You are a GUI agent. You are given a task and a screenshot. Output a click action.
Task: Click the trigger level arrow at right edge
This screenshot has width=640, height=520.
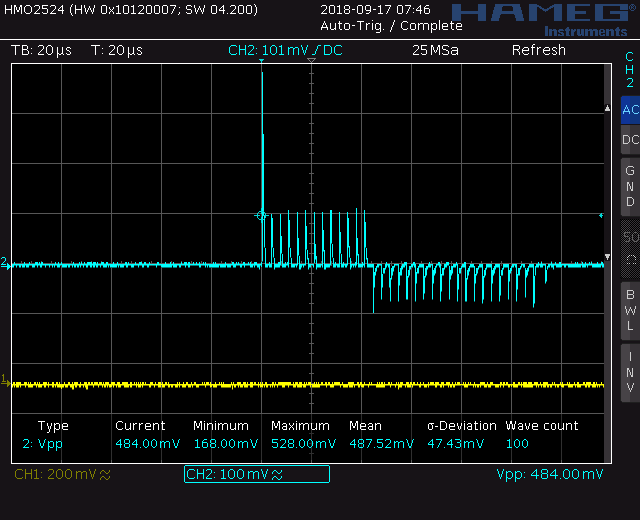[601, 216]
